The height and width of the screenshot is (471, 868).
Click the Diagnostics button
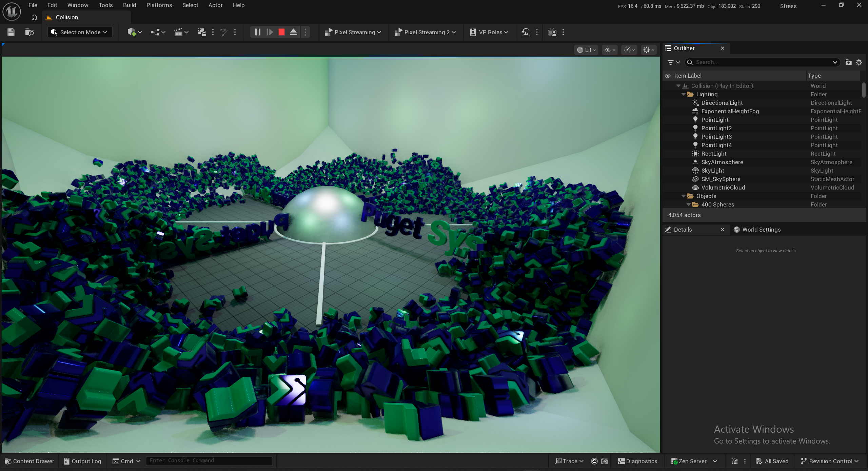[638, 461]
